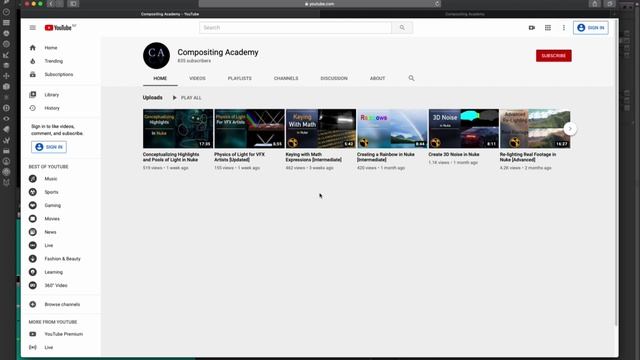Open Conceptualizing Highlights video thumbnail
The height and width of the screenshot is (360, 640).
[x=178, y=128]
